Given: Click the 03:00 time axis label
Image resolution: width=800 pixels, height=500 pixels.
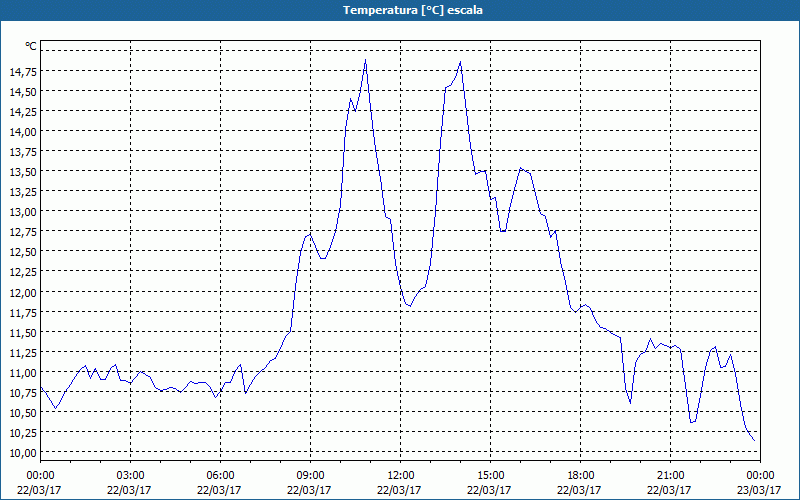Looking at the screenshot, I should [x=130, y=476].
